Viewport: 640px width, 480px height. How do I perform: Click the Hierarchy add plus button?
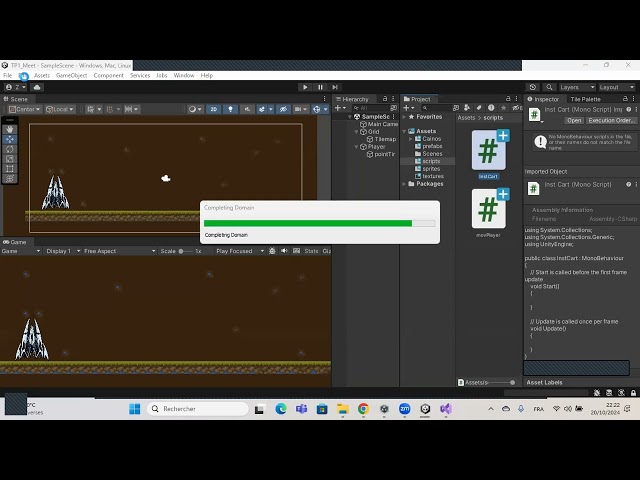[x=340, y=108]
